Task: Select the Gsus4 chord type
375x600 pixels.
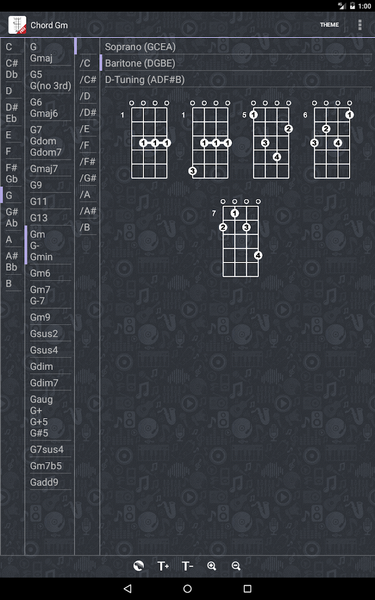Action: (50, 350)
